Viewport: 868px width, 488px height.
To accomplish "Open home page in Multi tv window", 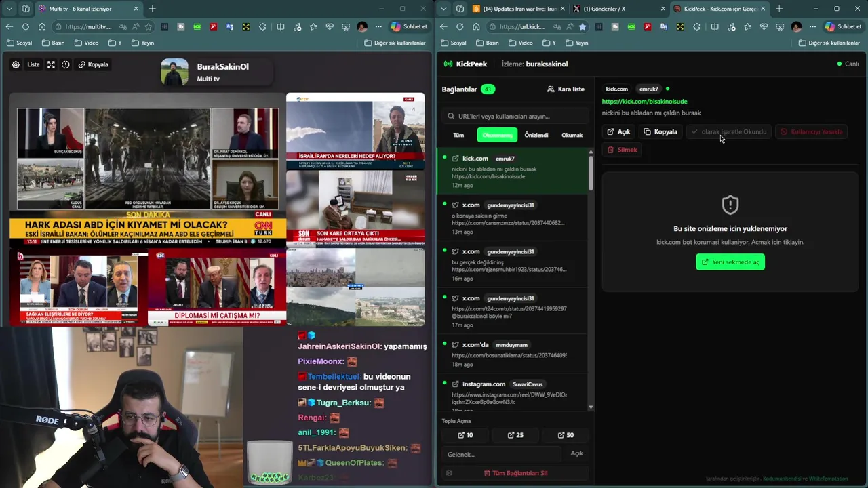I will (x=42, y=26).
